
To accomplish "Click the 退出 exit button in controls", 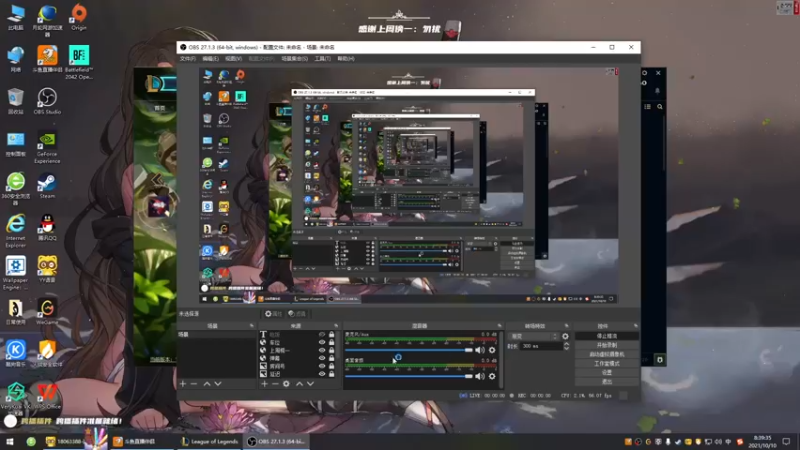I will pyautogui.click(x=607, y=382).
